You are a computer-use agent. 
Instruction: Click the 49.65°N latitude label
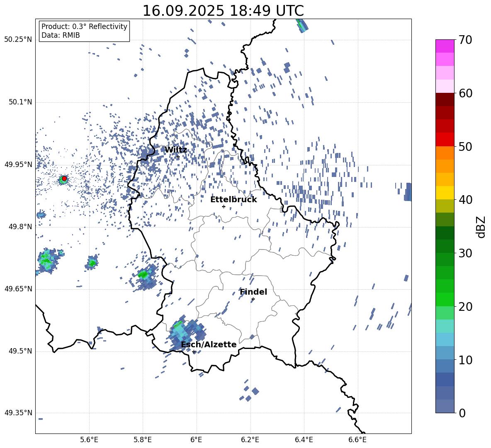(x=18, y=288)
